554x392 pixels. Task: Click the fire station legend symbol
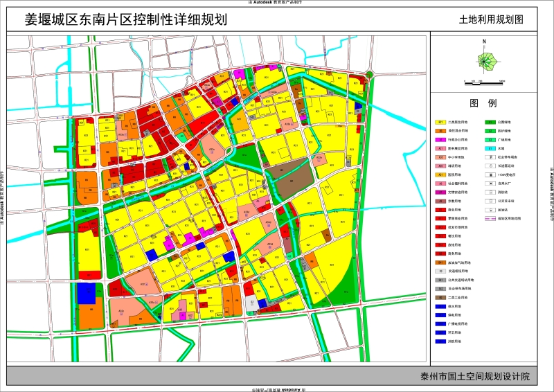point(490,193)
